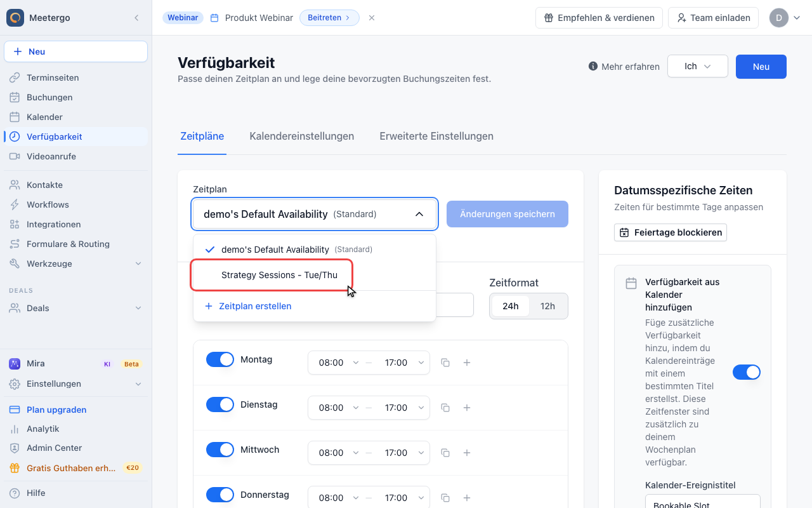The height and width of the screenshot is (508, 812).
Task: Copy Montag times with the copy icon
Action: (445, 363)
